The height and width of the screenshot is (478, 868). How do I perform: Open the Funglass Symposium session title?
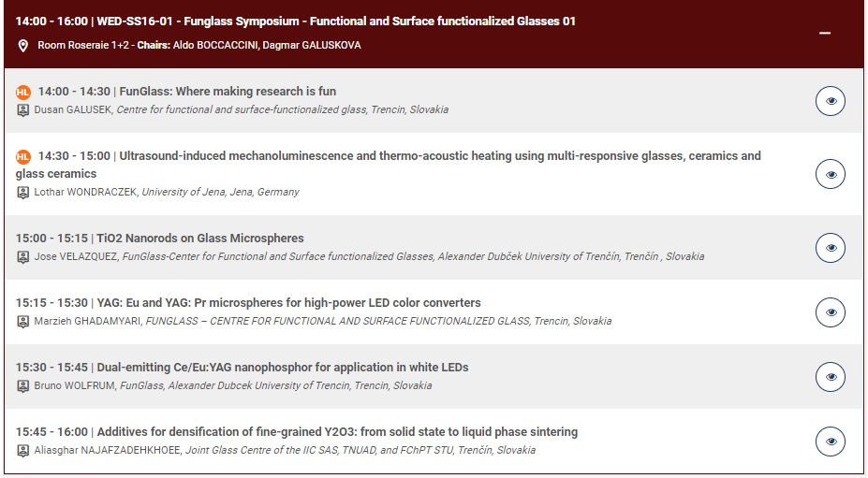pyautogui.click(x=380, y=22)
